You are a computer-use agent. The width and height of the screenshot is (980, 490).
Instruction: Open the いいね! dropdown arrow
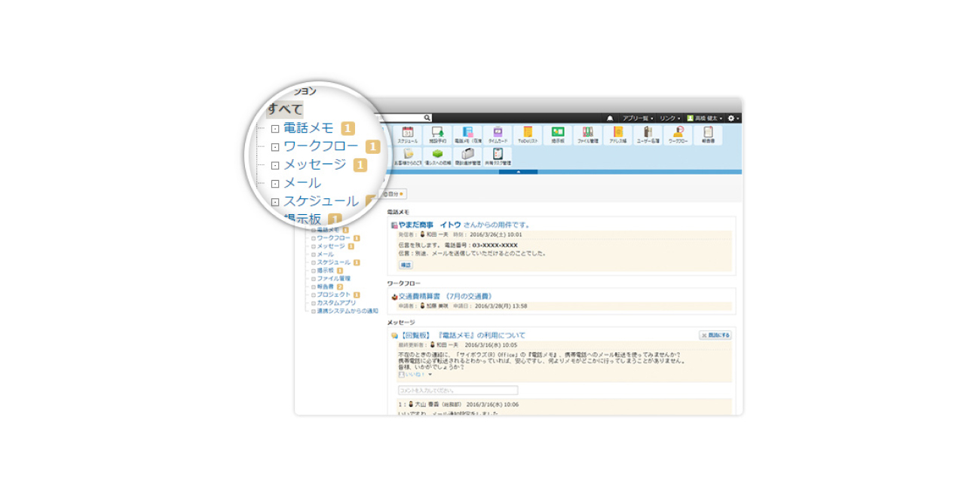point(430,374)
